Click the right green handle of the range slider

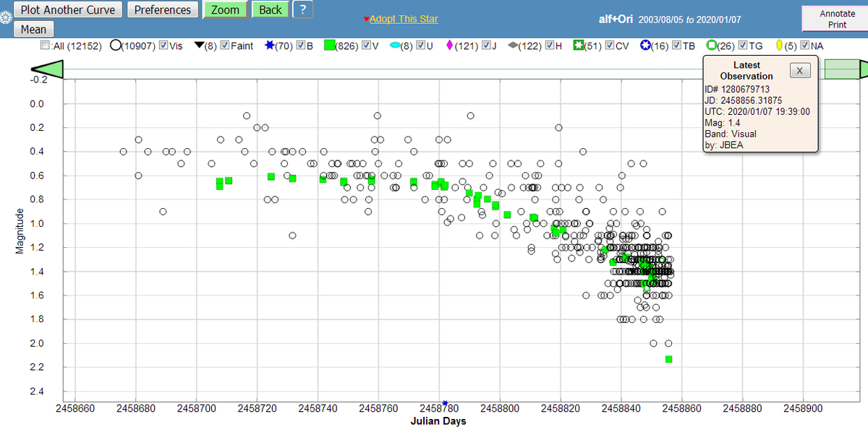tap(864, 69)
